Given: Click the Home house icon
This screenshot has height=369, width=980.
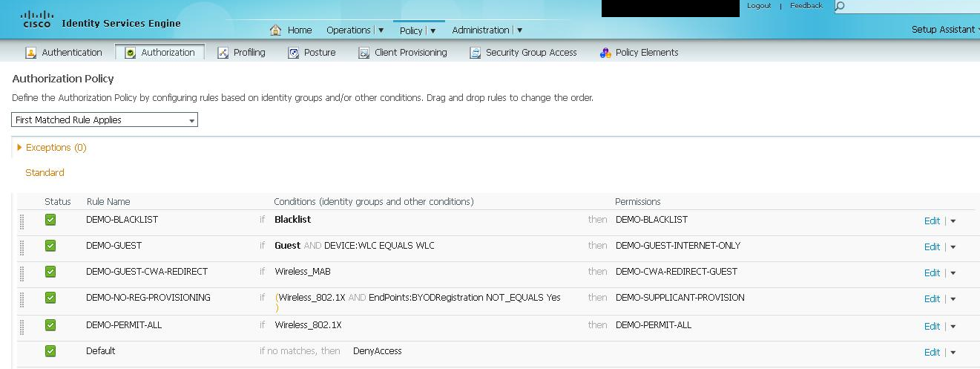Looking at the screenshot, I should point(276,30).
